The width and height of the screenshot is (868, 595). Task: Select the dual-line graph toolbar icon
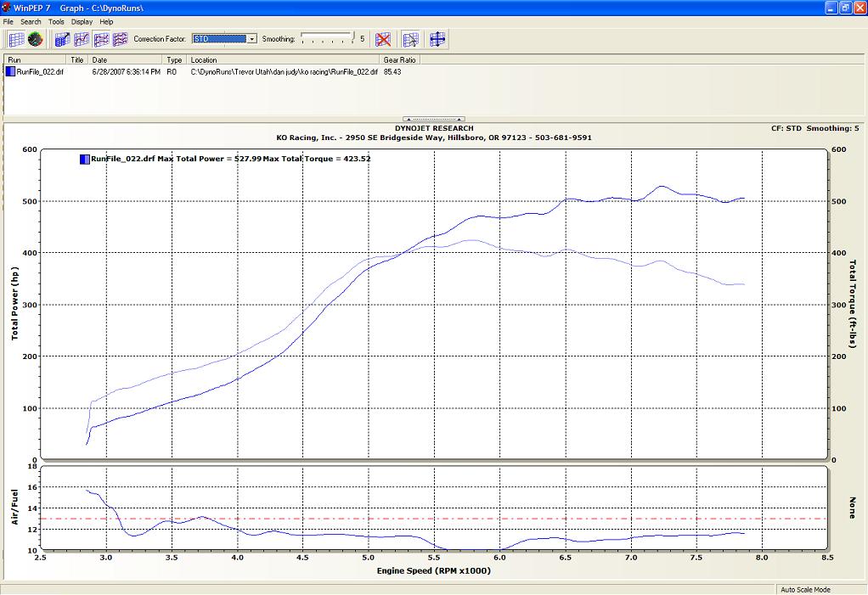(101, 39)
